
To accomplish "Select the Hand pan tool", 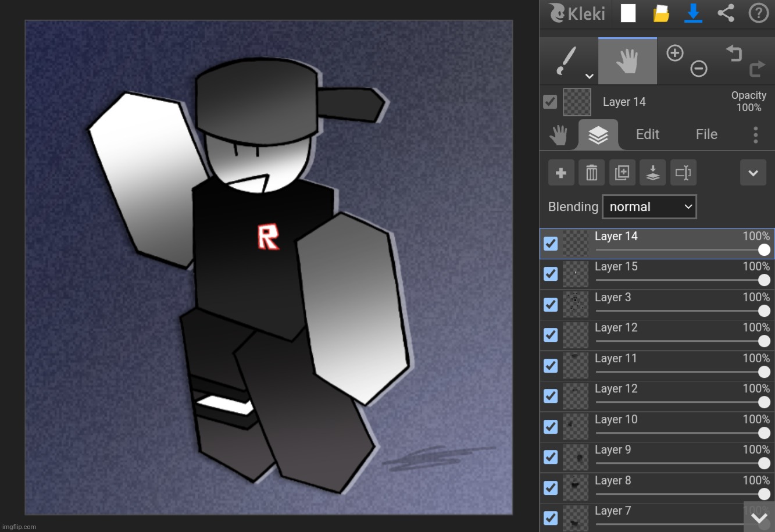I will pos(627,61).
